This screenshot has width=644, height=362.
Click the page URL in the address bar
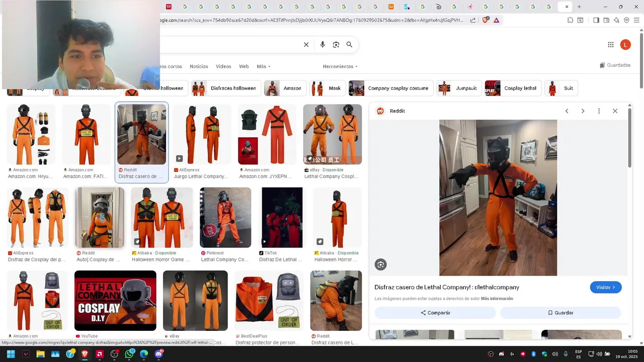pos(312,20)
